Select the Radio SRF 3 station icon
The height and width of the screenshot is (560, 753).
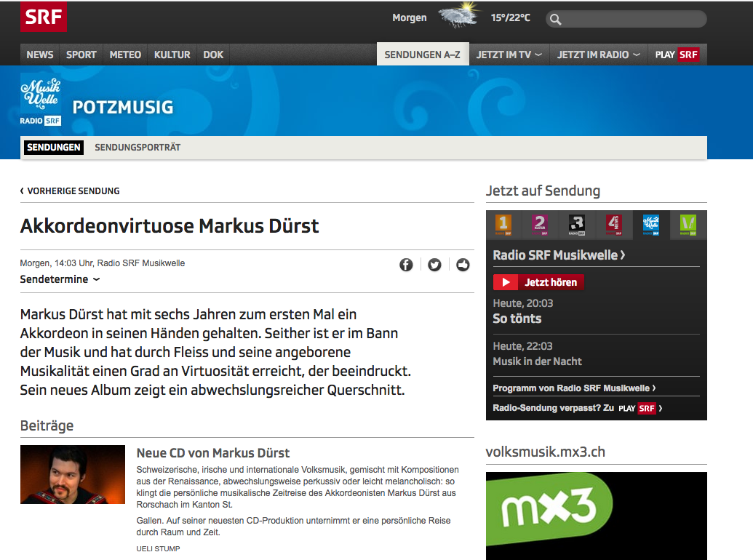tap(577, 225)
